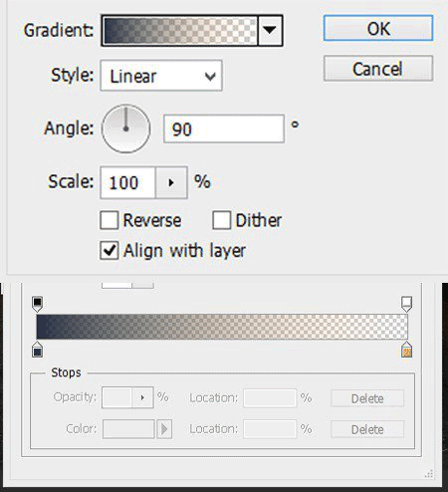Open the Color stop arrow menu

click(164, 429)
